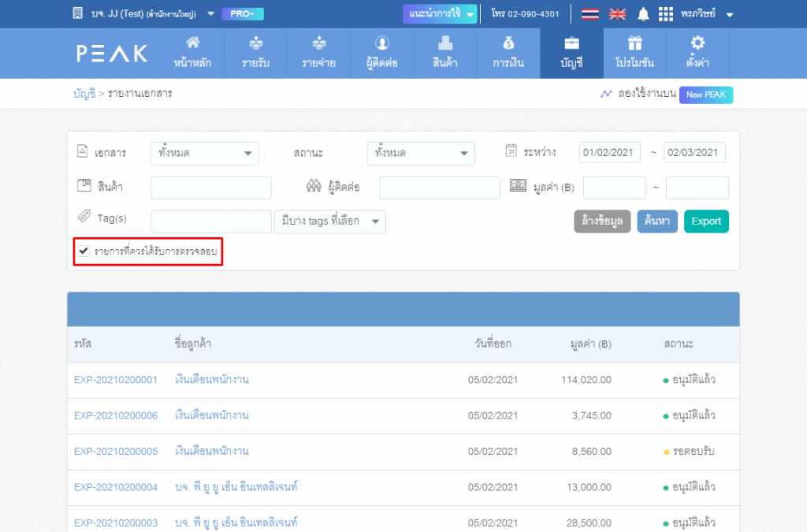This screenshot has height=532, width=807.
Task: Click the Thai flag language icon
Action: [x=590, y=14]
